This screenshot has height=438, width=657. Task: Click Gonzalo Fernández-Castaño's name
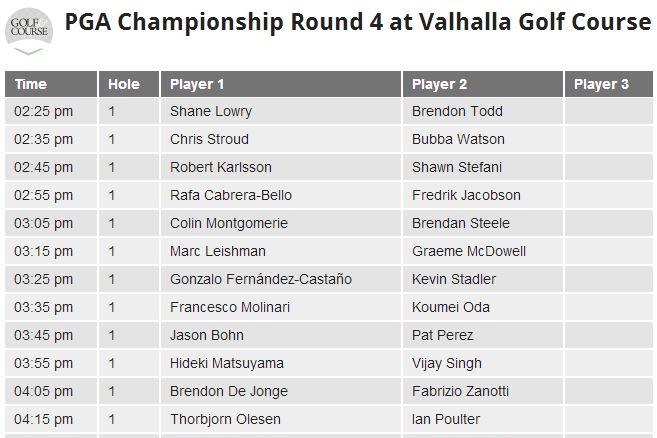(261, 279)
